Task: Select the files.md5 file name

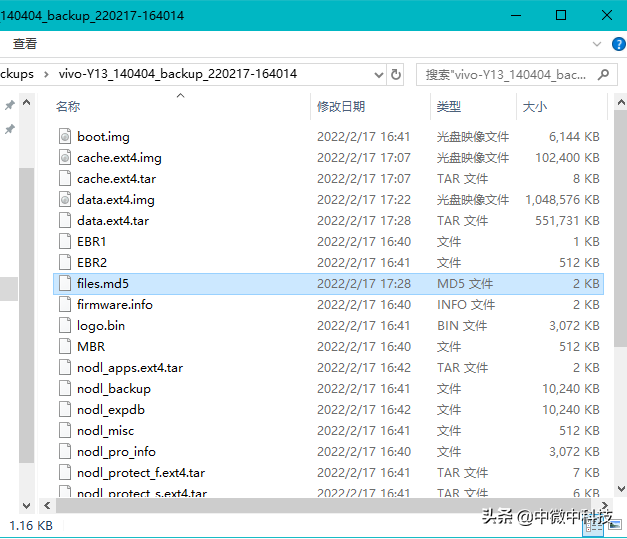Action: (x=103, y=283)
